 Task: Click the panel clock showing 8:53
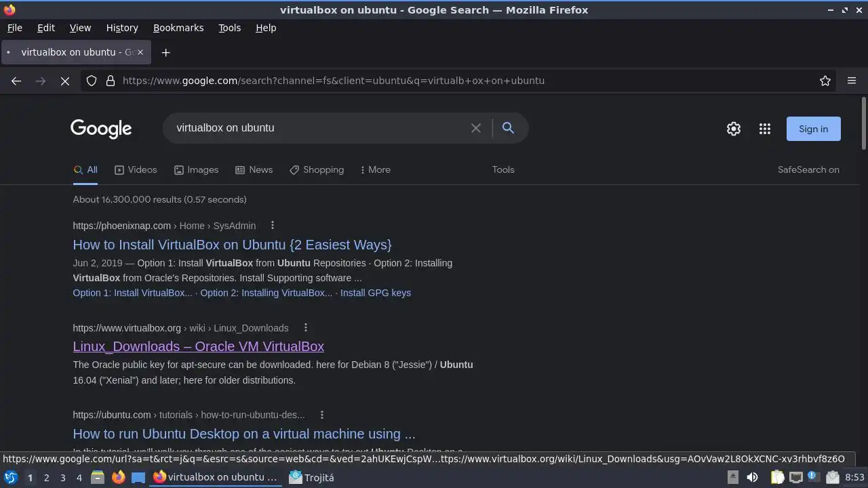(x=854, y=477)
